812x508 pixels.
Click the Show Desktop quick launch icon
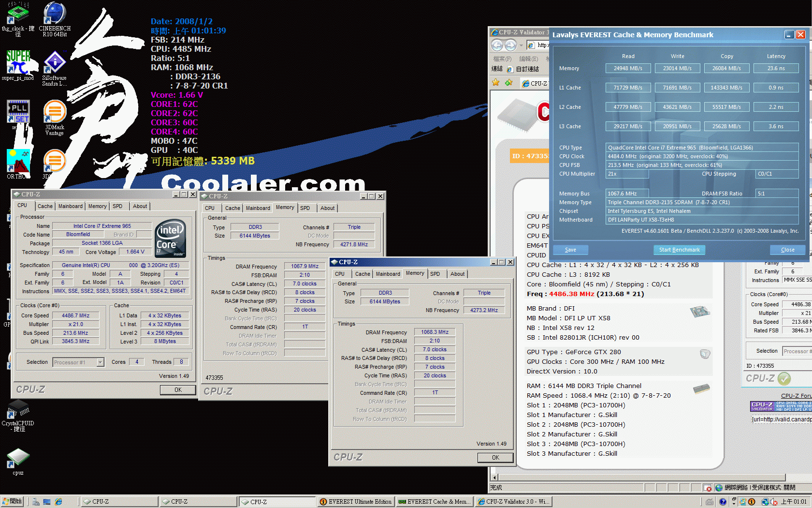click(x=47, y=502)
